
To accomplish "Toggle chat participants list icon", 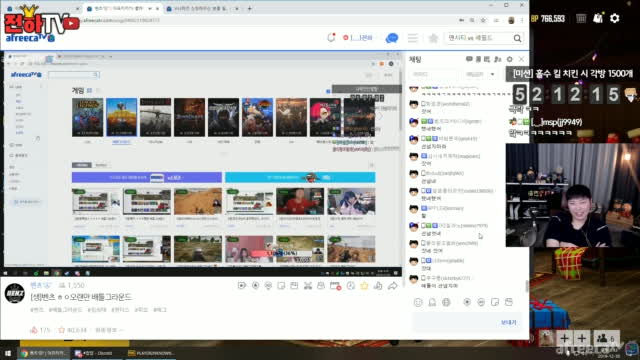I will point(498,59).
